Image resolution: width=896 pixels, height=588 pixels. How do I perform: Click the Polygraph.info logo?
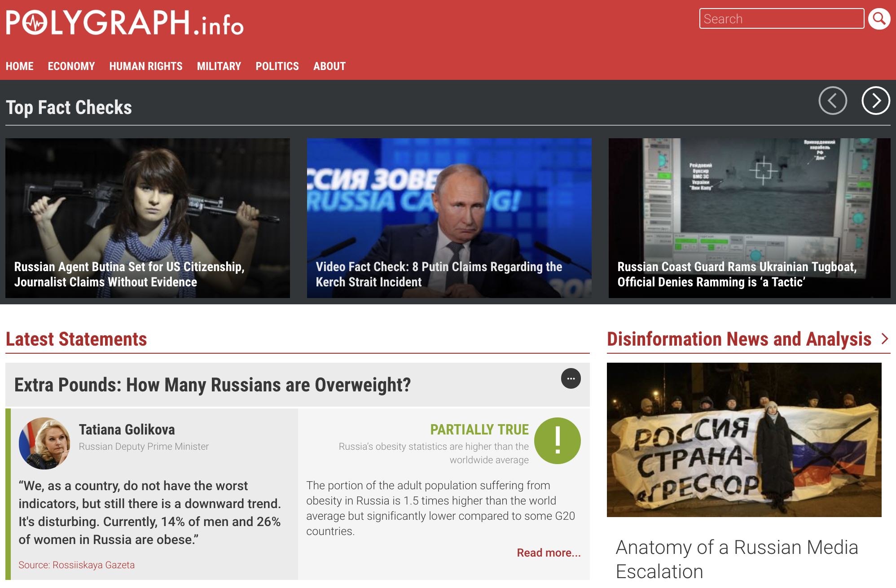[x=124, y=22]
